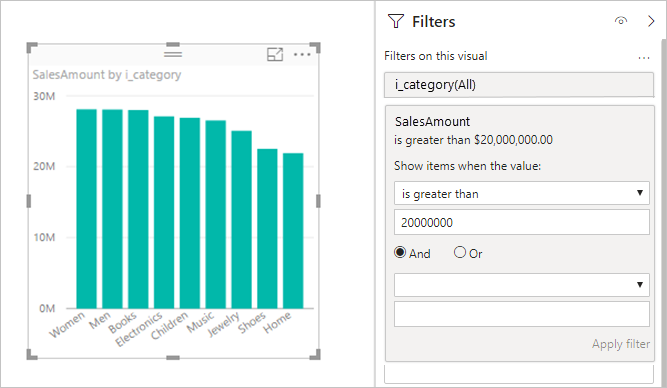This screenshot has height=388, width=667.
Task: Open Focus mode on the chart visual
Action: pyautogui.click(x=275, y=54)
